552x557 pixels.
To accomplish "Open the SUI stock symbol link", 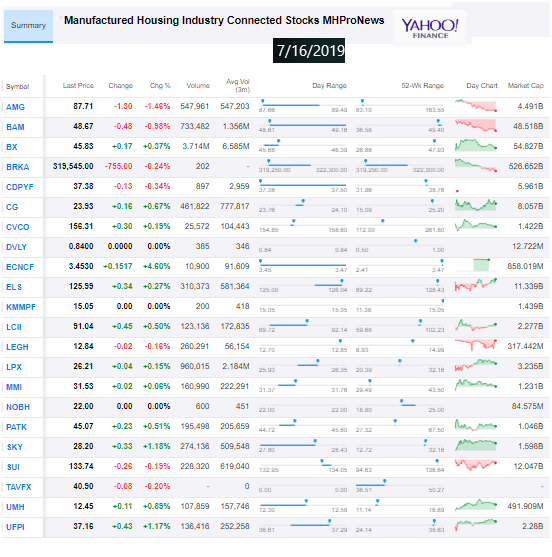I will click(x=13, y=467).
